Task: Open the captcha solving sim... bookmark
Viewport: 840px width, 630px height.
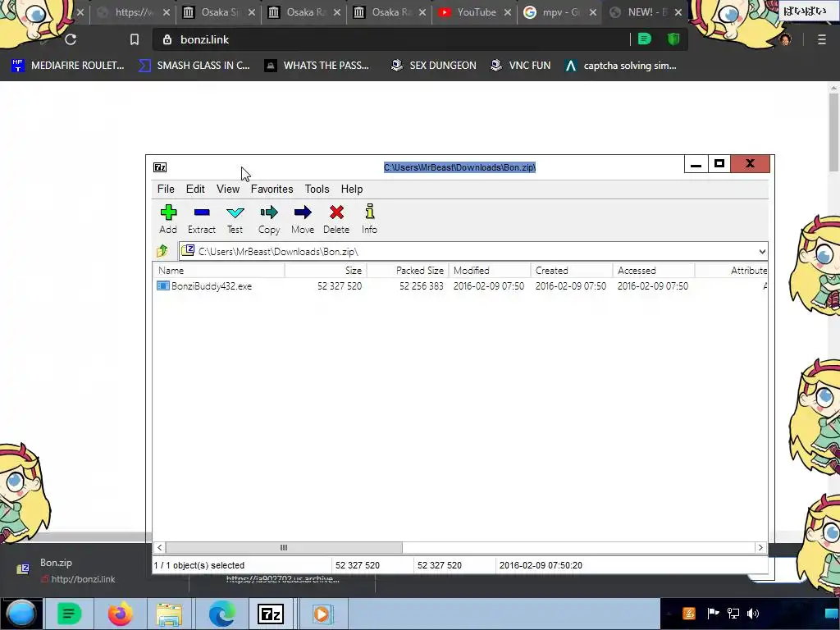Action: pyautogui.click(x=622, y=66)
